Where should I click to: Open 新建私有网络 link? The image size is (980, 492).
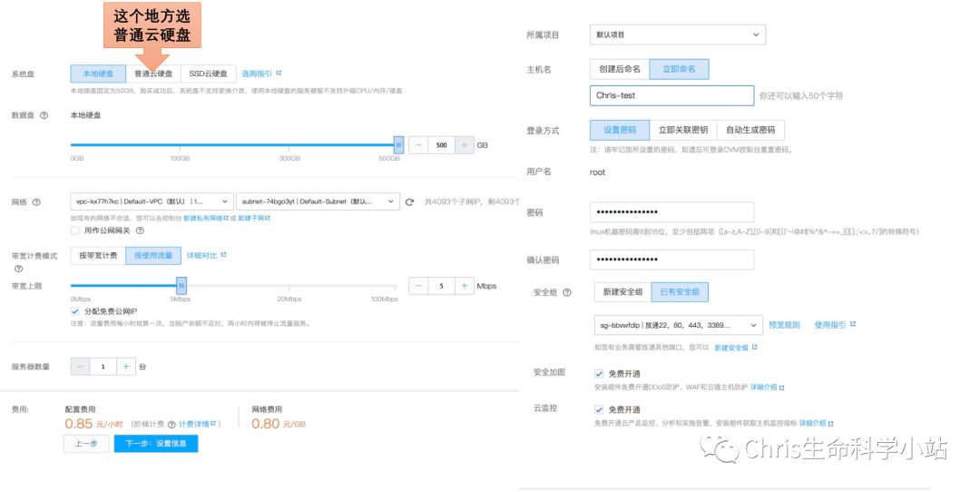click(206, 218)
